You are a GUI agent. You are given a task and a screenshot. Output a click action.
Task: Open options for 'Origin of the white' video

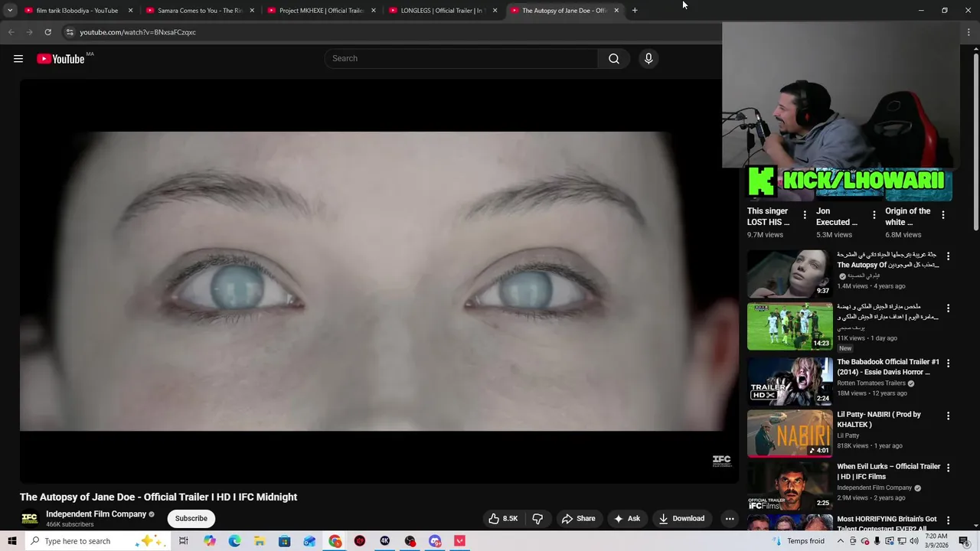pos(943,215)
